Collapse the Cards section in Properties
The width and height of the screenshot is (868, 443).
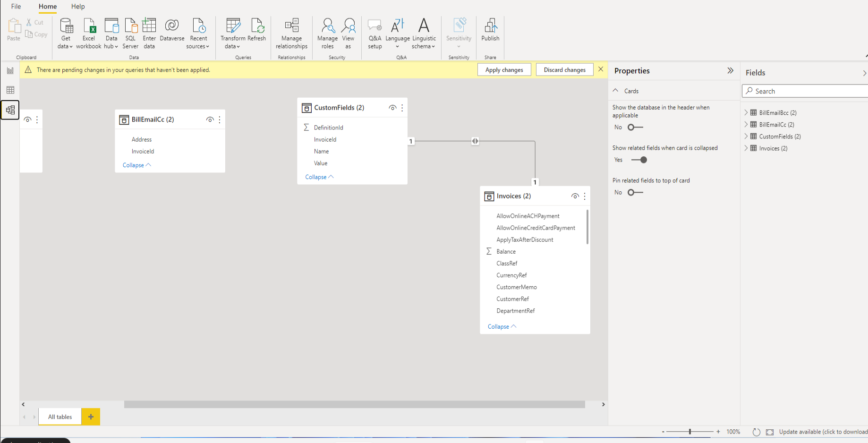[615, 90]
